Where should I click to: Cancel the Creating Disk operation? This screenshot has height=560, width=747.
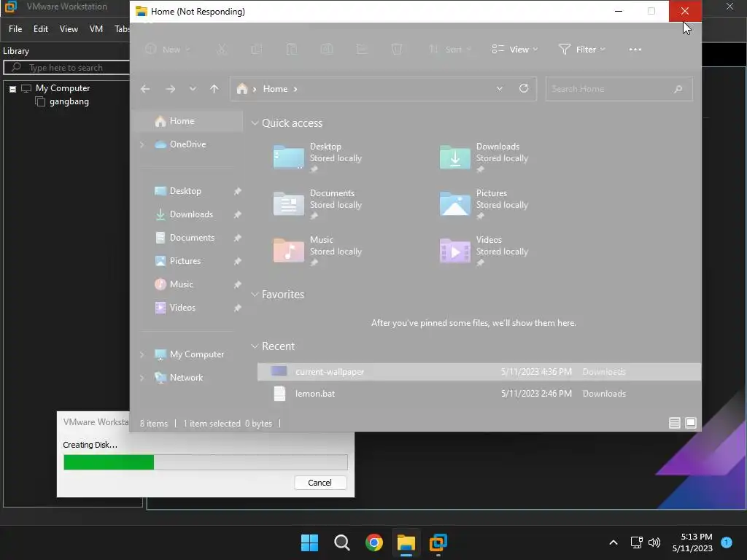tap(320, 483)
